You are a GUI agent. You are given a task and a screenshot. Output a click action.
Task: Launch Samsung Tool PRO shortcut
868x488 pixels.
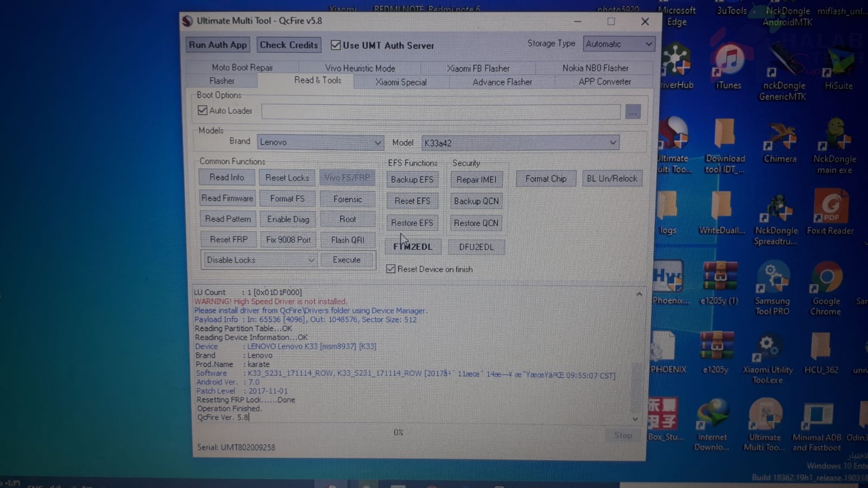[x=773, y=288]
